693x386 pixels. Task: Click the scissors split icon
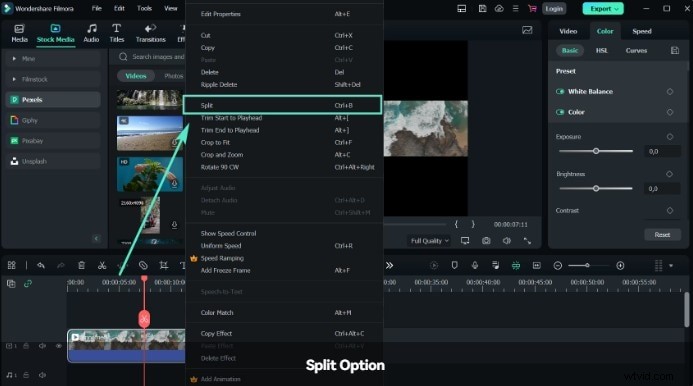coord(102,265)
